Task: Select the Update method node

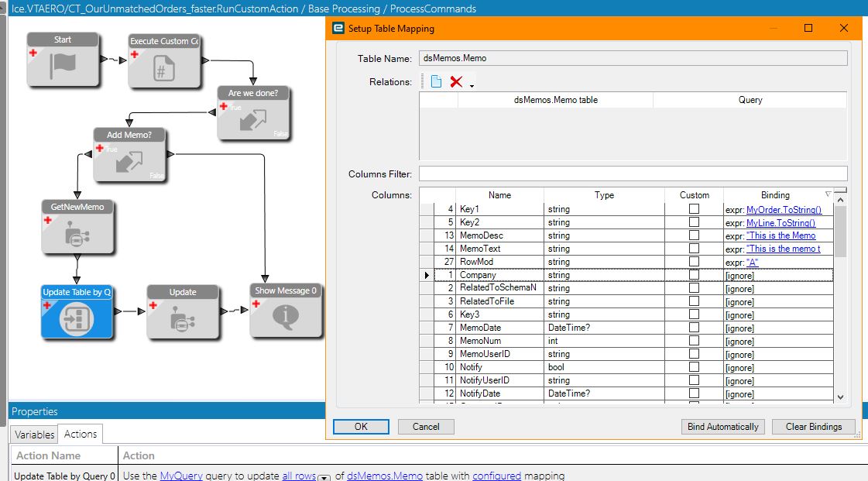Action: click(x=183, y=311)
